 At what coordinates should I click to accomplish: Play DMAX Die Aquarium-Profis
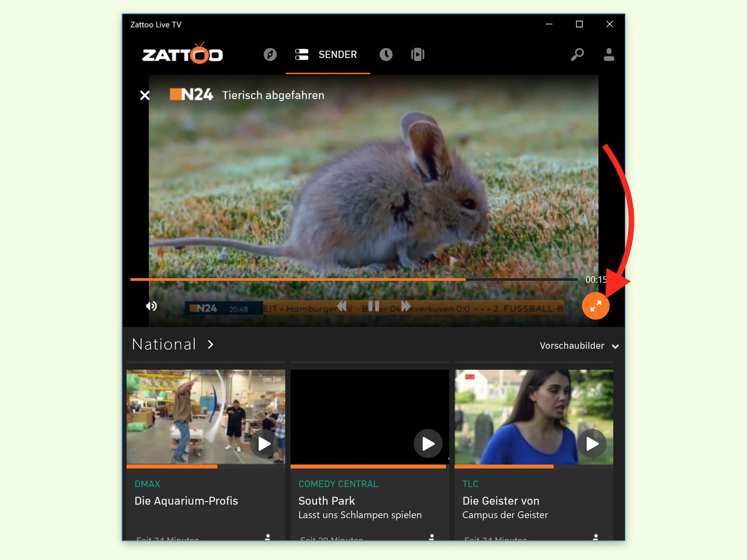(x=264, y=444)
